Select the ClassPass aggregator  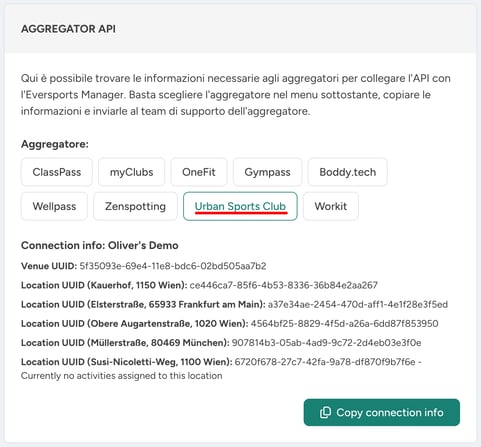(x=57, y=172)
